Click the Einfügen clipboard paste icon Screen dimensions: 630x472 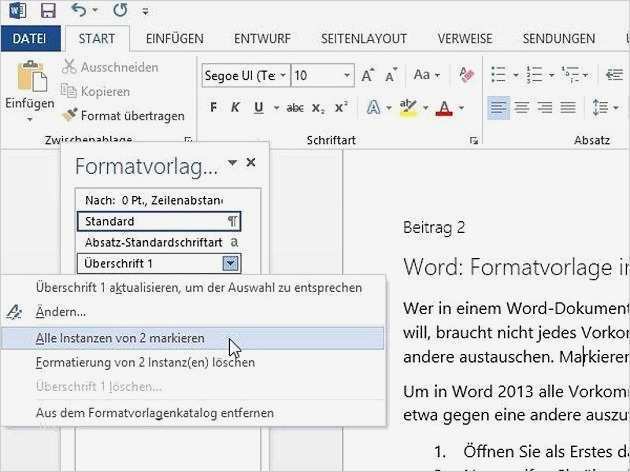click(x=31, y=76)
